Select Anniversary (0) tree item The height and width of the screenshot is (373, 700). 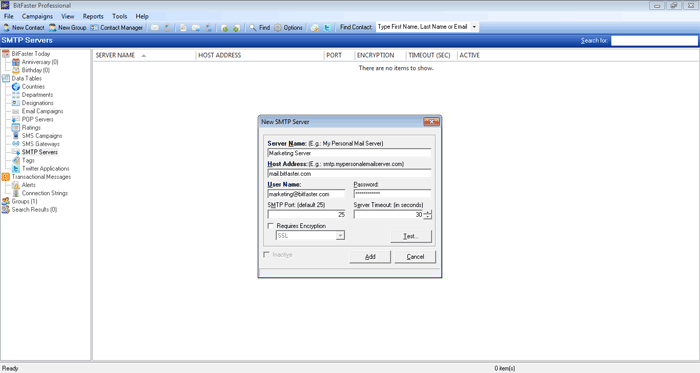40,62
